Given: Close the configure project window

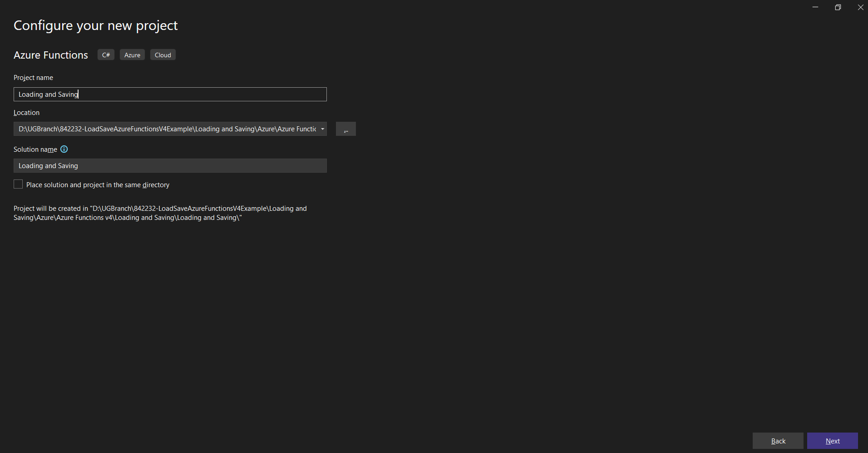Looking at the screenshot, I should pyautogui.click(x=860, y=7).
